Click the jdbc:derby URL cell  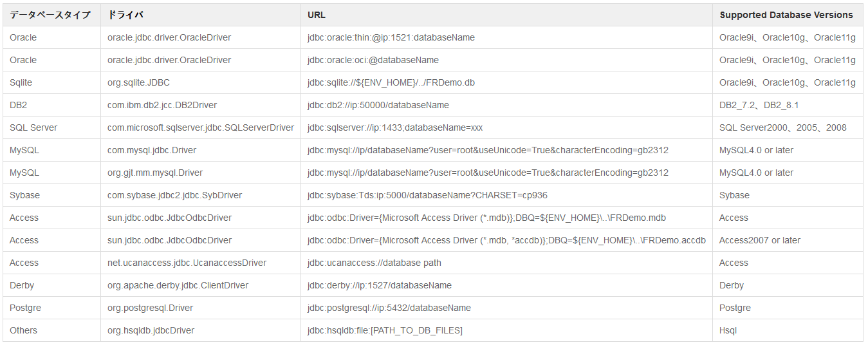tap(506, 285)
